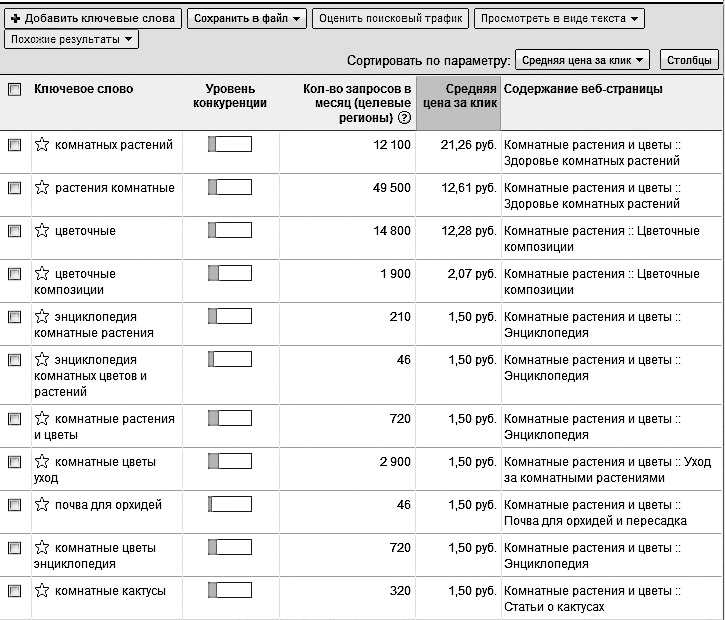This screenshot has height=620, width=725.
Task: Open the sort-by 'Средняя цена за клик' dropdown
Action: [x=582, y=60]
